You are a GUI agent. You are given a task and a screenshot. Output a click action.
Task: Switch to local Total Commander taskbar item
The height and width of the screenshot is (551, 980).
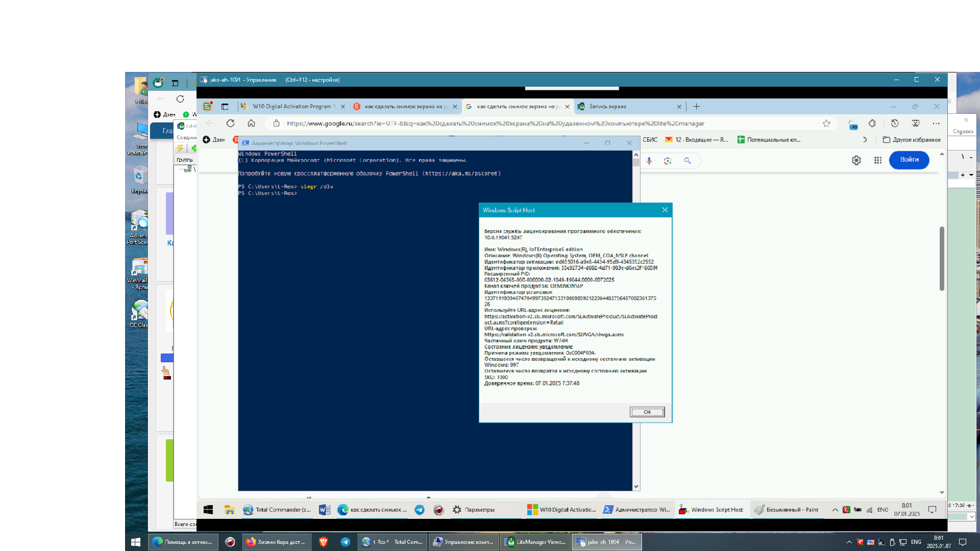392,542
